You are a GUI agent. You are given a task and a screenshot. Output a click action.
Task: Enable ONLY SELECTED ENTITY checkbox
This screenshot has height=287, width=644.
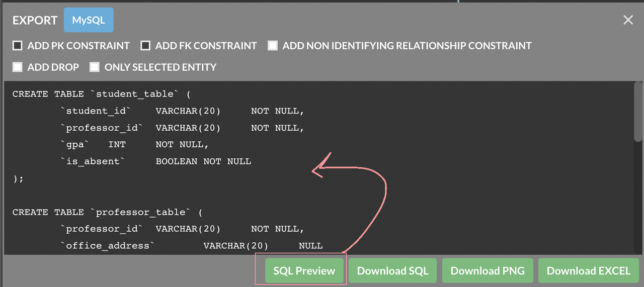[x=95, y=67]
